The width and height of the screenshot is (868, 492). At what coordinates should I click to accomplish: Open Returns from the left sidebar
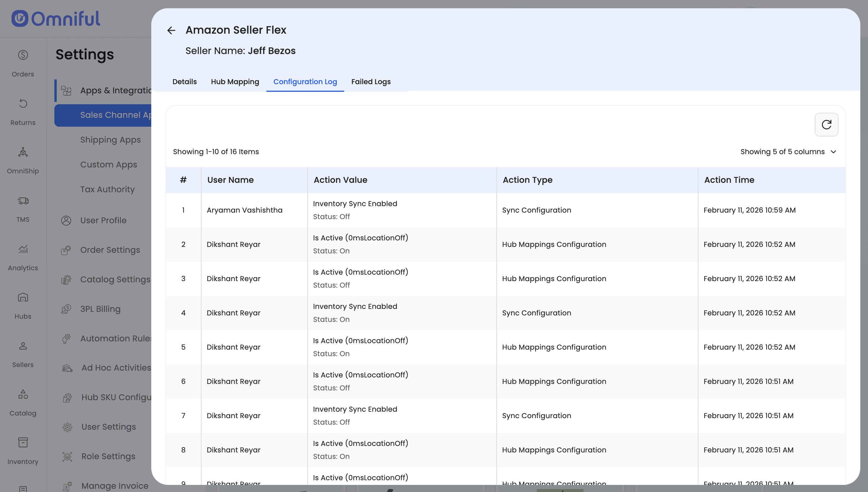pyautogui.click(x=23, y=111)
